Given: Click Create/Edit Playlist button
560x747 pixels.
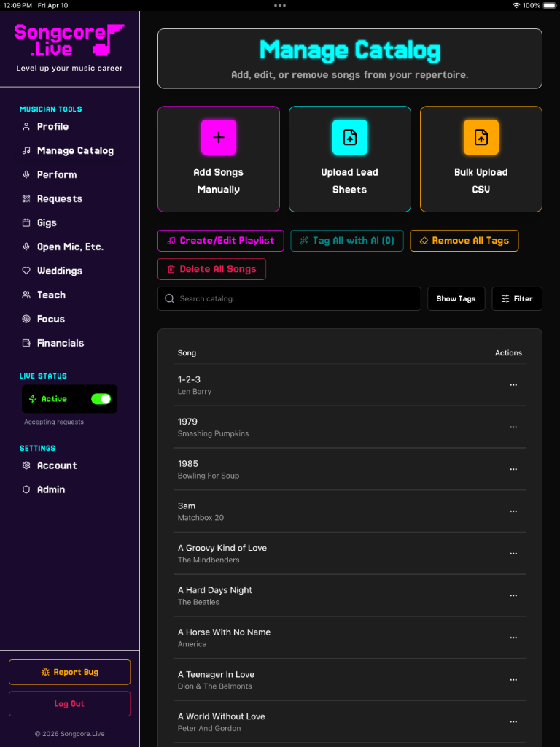Looking at the screenshot, I should click(221, 241).
